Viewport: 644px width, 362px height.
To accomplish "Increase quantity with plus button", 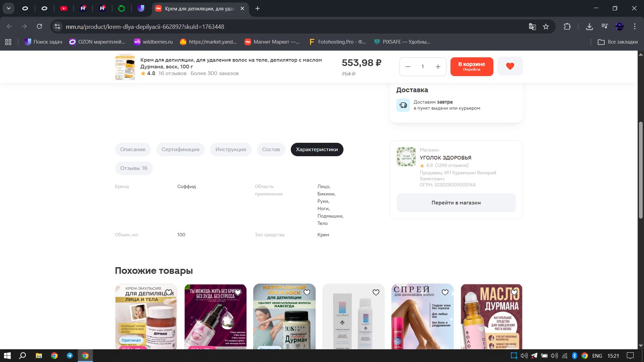I will pos(438,67).
